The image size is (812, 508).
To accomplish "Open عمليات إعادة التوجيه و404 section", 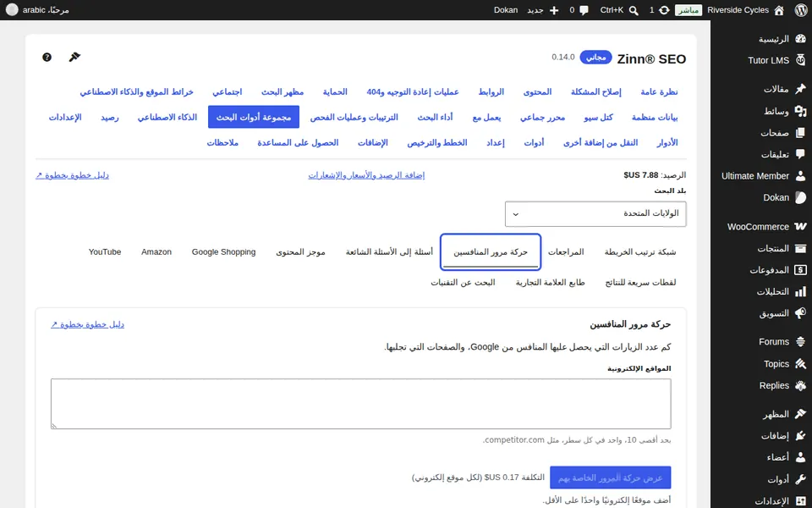I will [x=413, y=91].
